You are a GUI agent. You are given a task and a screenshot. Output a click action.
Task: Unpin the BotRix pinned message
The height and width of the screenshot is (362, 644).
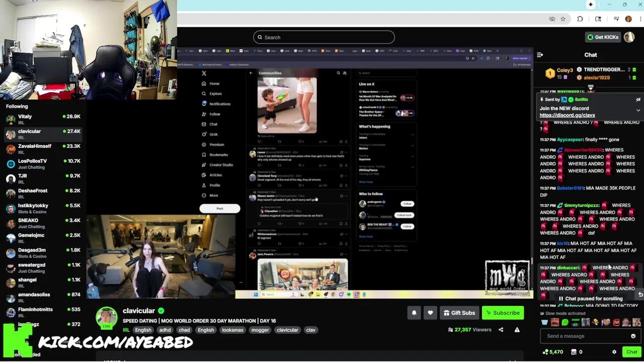point(638,100)
